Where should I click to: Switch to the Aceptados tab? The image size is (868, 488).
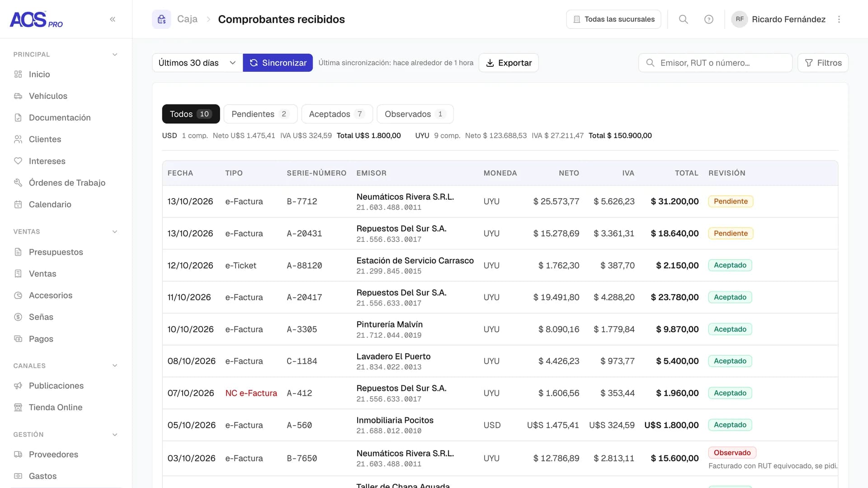337,114
